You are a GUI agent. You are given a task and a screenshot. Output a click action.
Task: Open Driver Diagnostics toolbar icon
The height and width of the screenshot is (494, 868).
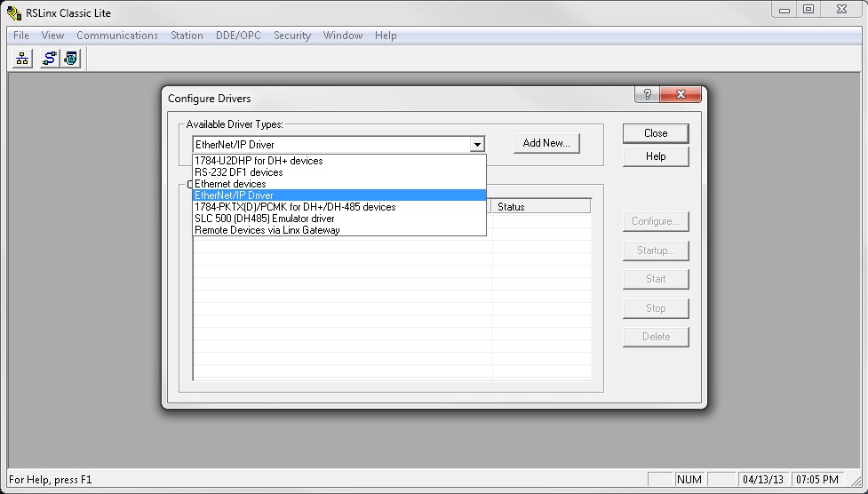(71, 58)
